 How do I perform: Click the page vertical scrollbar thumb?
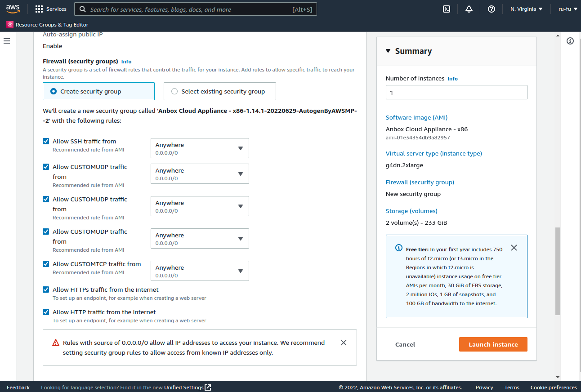(x=558, y=271)
